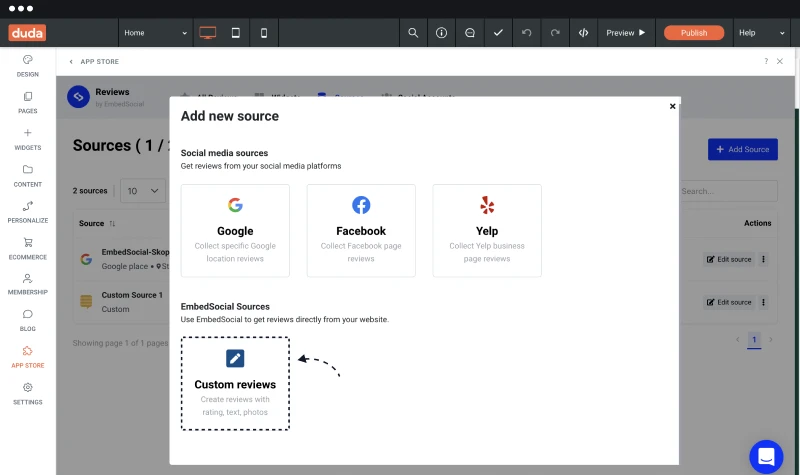Image resolution: width=800 pixels, height=475 pixels.
Task: Expand the Home page dropdown
Action: point(156,33)
